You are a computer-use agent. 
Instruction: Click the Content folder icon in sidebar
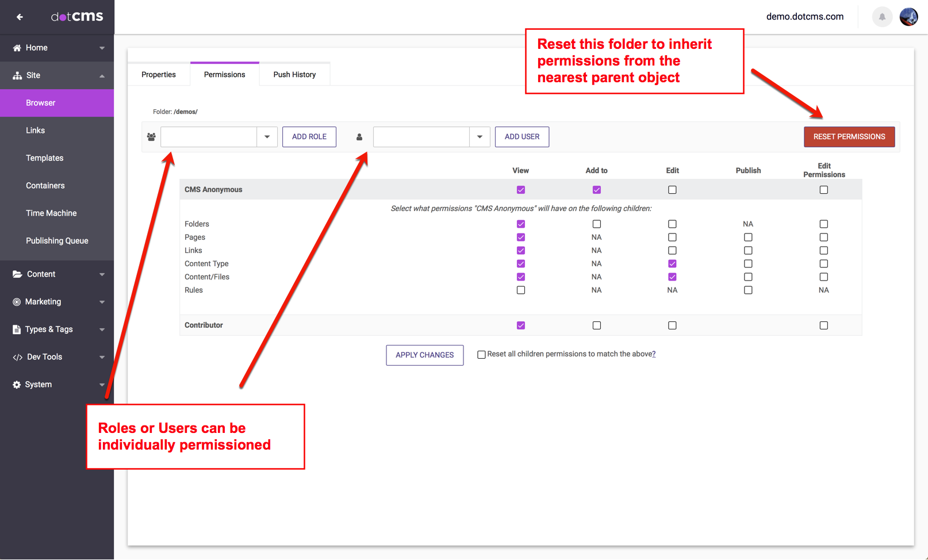17,274
